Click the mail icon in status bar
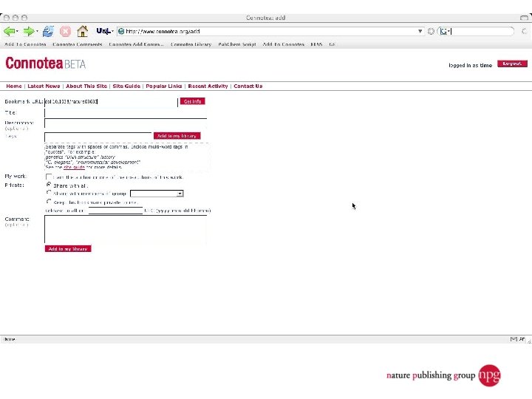The image size is (532, 399). coord(514,339)
